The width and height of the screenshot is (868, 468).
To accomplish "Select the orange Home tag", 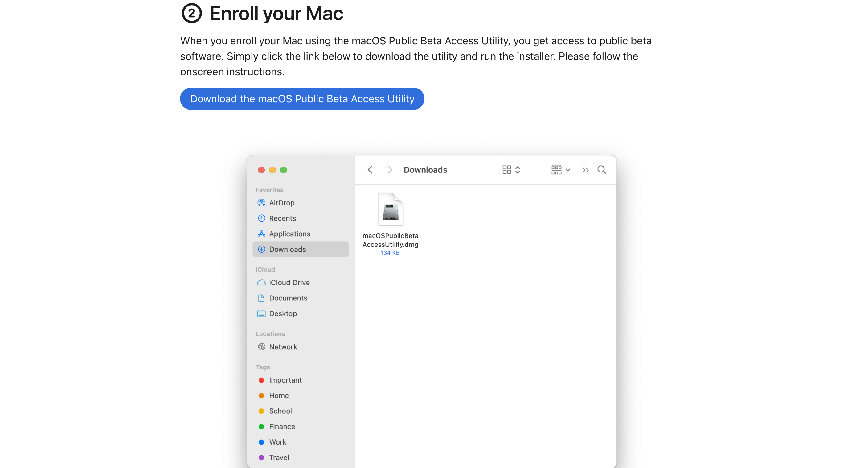I will pos(301,396).
